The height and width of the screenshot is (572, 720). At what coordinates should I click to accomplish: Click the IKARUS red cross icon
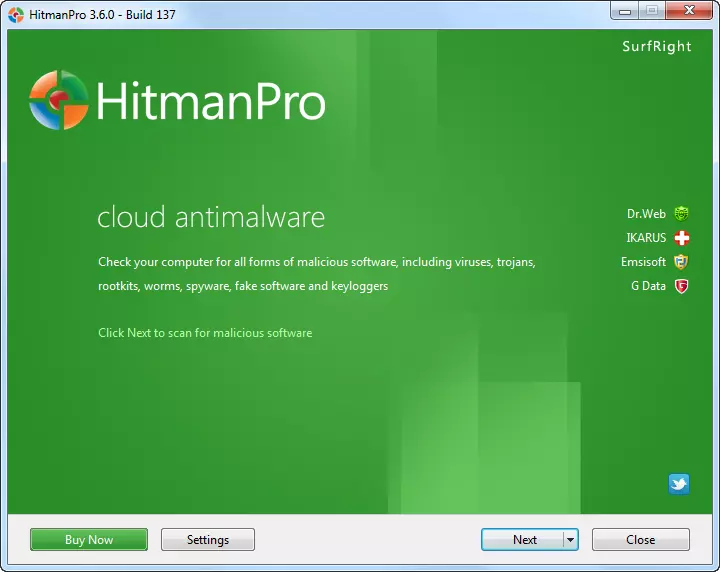681,238
